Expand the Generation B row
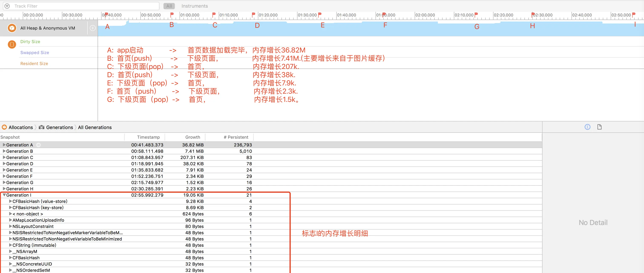This screenshot has width=644, height=273. [4, 151]
